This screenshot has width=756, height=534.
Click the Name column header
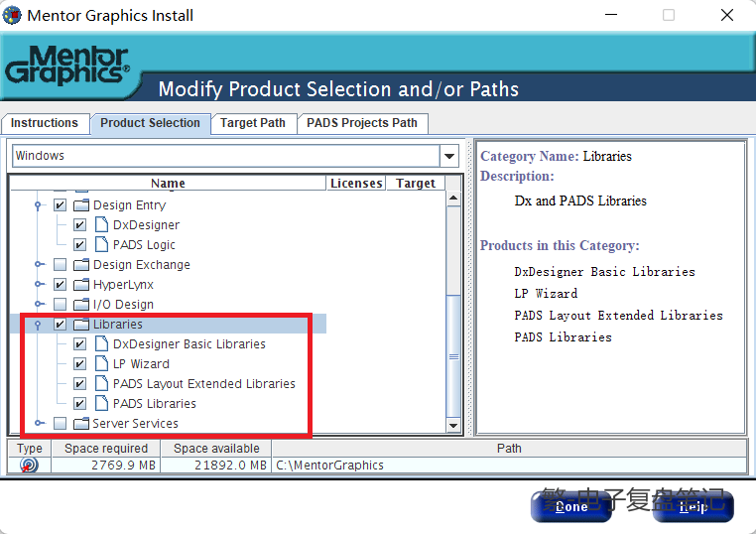pyautogui.click(x=168, y=184)
